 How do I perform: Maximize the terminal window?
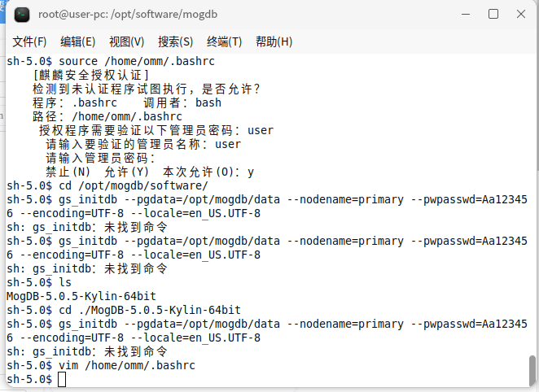493,15
